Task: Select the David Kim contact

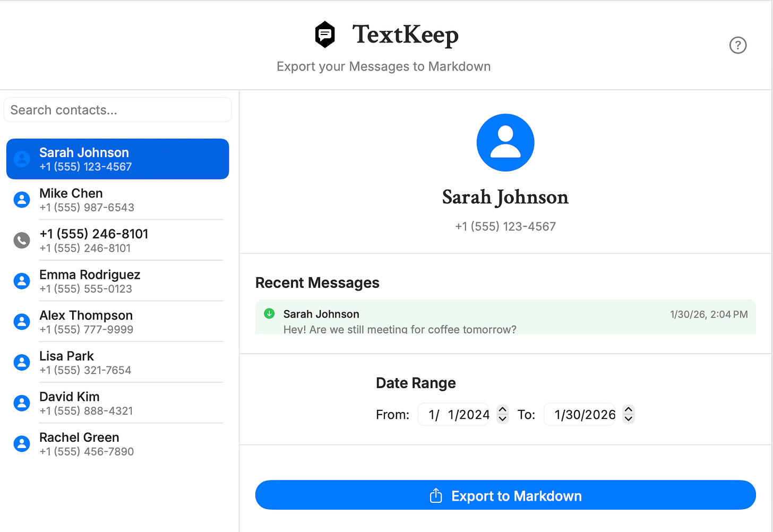Action: point(117,402)
